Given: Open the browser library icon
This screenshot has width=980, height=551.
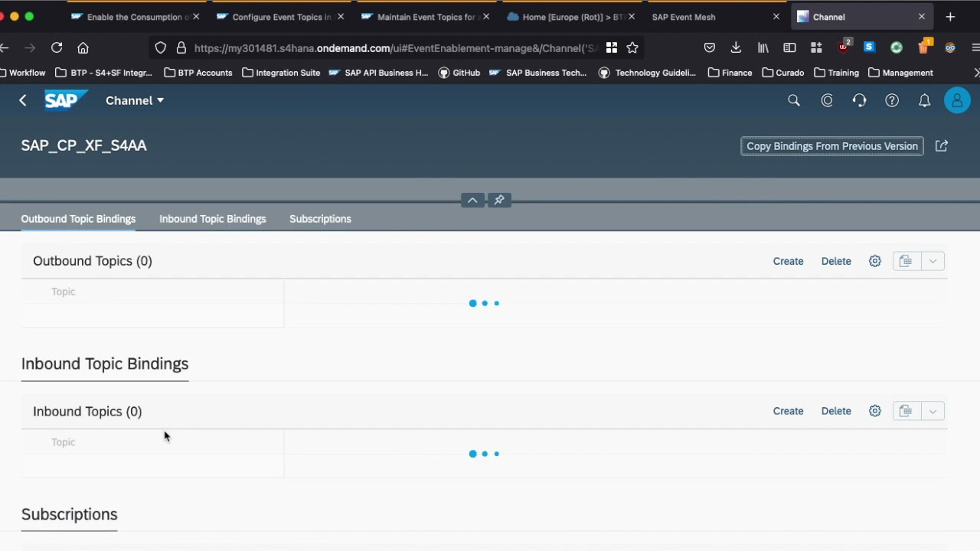Looking at the screenshot, I should tap(763, 47).
